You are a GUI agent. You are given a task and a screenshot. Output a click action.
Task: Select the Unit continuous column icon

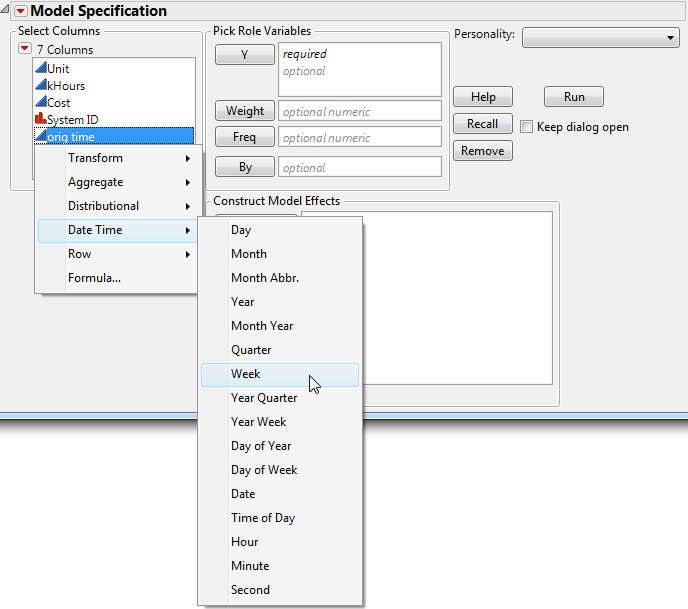click(40, 68)
